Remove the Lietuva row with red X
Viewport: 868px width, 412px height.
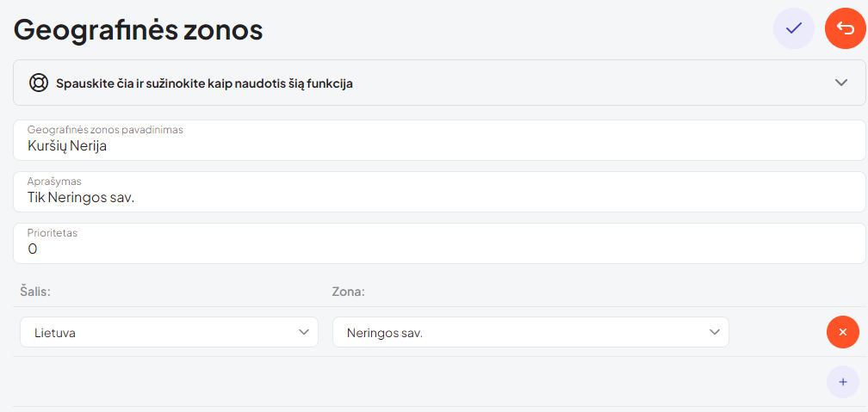point(842,332)
